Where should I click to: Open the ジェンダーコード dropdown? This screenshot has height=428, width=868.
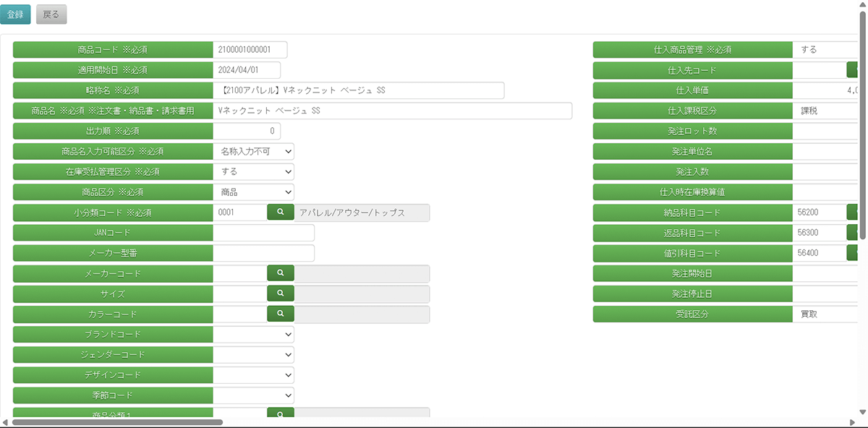pyautogui.click(x=254, y=354)
